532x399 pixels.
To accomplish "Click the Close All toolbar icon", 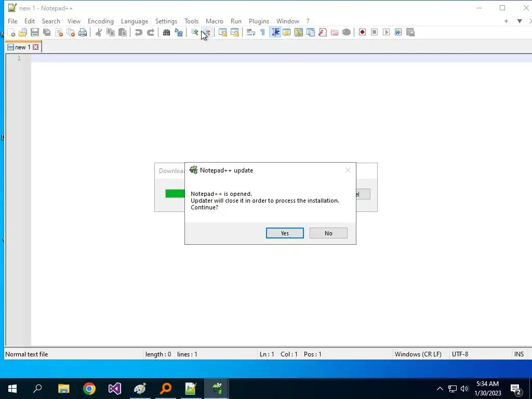I will coord(71,33).
